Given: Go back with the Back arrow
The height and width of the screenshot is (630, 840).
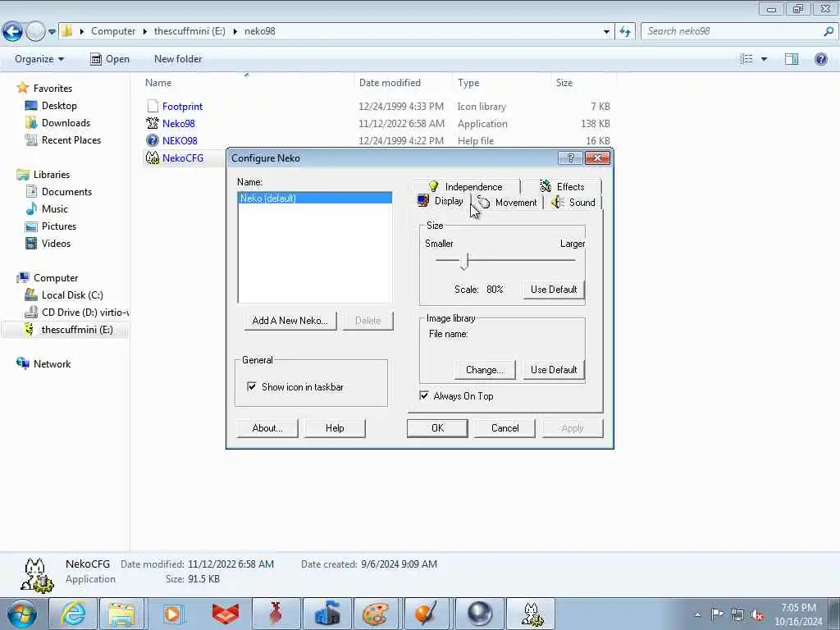Looking at the screenshot, I should coord(12,31).
